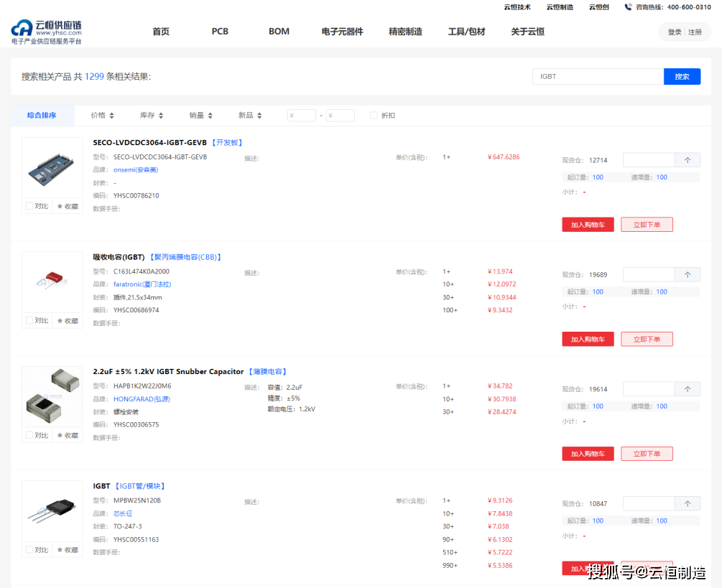Increase quantity arrow for stock 19614 row
The image size is (722, 588).
688,389
